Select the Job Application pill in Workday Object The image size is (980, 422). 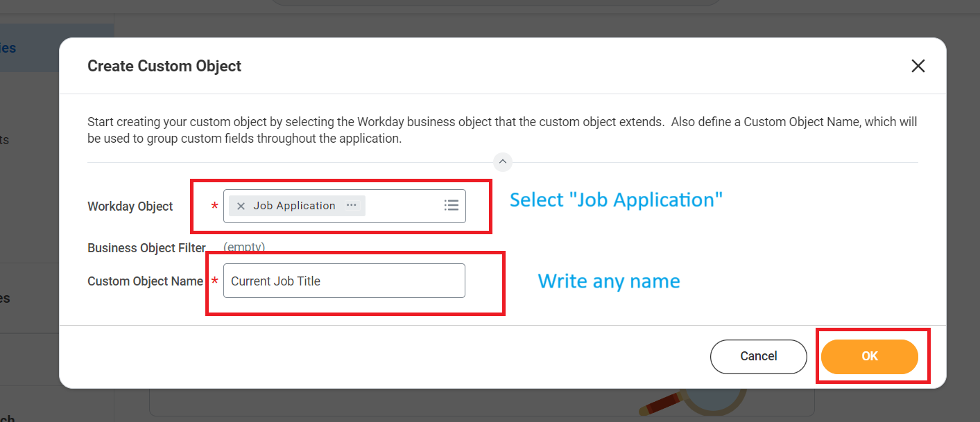coord(295,205)
